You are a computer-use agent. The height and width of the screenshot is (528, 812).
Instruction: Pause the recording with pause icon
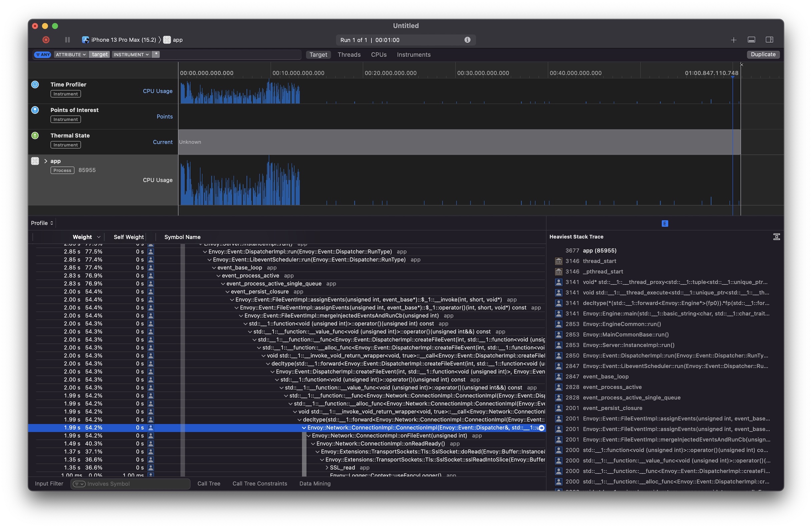pyautogui.click(x=67, y=40)
